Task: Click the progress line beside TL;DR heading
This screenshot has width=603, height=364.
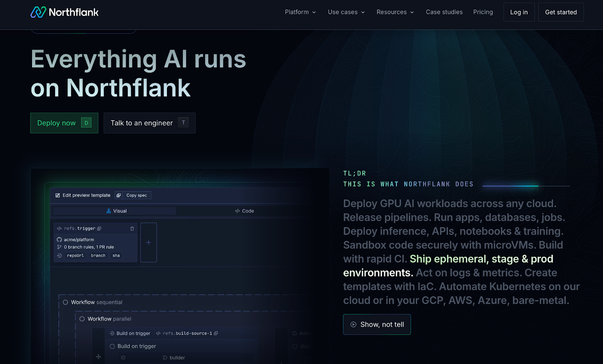Action: pos(526,186)
